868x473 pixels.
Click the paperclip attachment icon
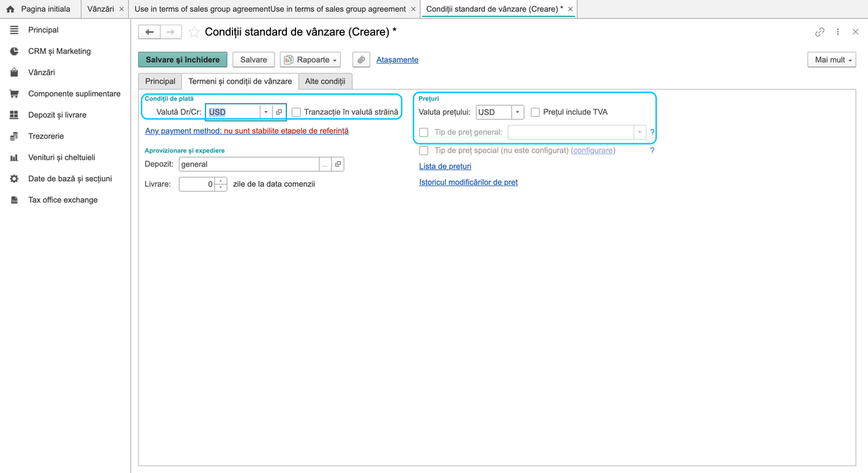362,60
